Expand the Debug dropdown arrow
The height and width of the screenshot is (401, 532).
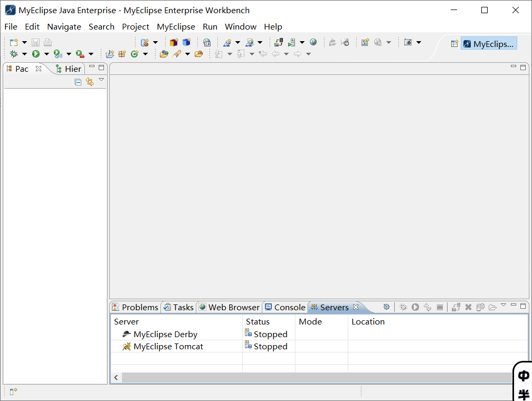click(x=24, y=54)
